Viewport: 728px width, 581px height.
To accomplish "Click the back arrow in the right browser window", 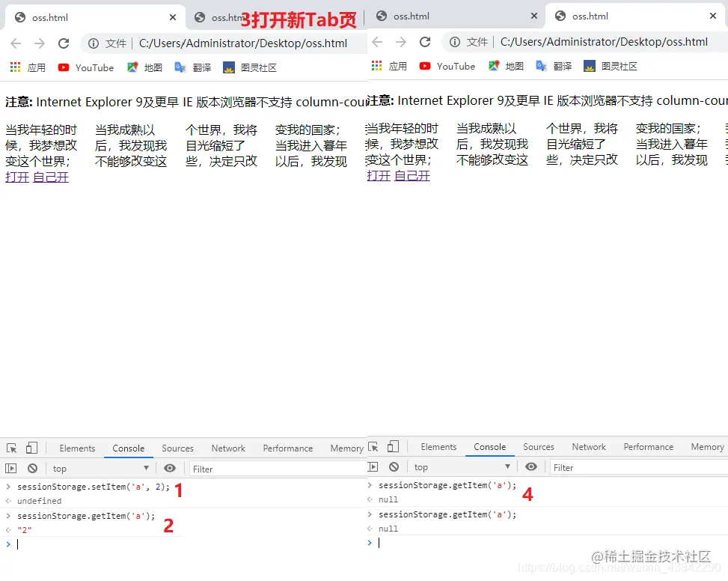I will [x=376, y=43].
